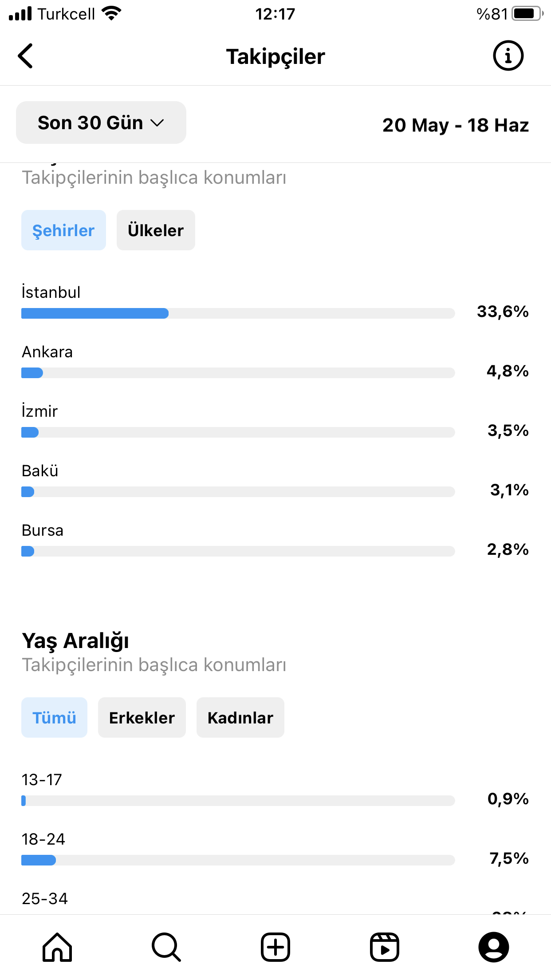Tap the Ankara progress bar
The width and height of the screenshot is (551, 980).
pyautogui.click(x=238, y=373)
